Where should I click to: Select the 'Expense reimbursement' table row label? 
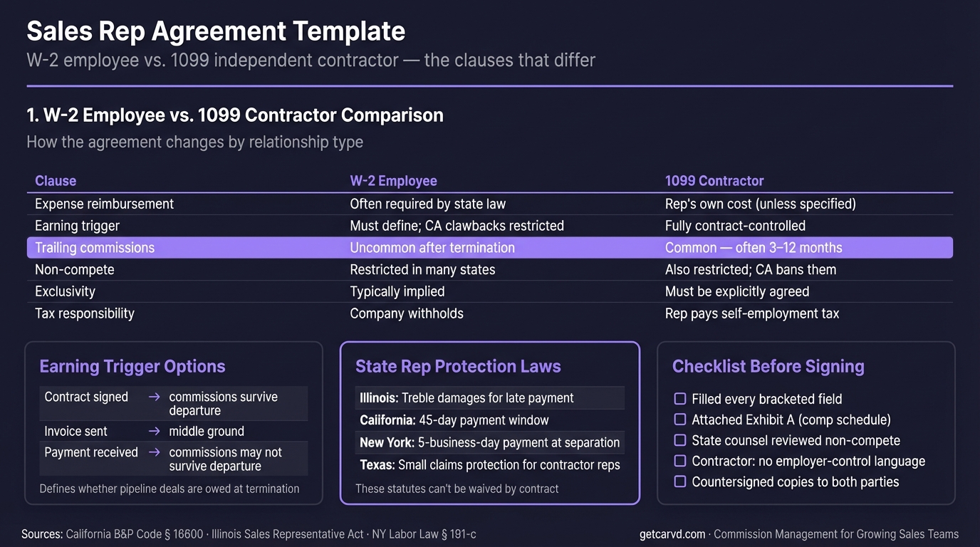point(104,204)
